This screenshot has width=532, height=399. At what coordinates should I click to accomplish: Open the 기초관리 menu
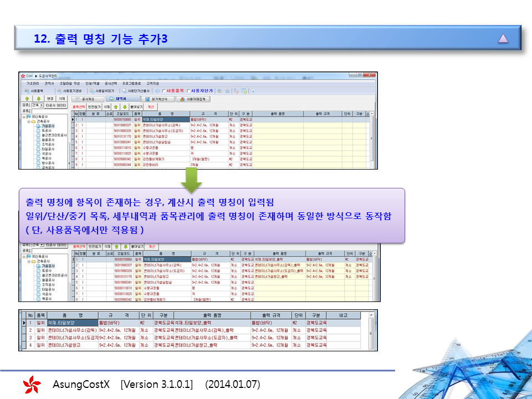coord(33,84)
